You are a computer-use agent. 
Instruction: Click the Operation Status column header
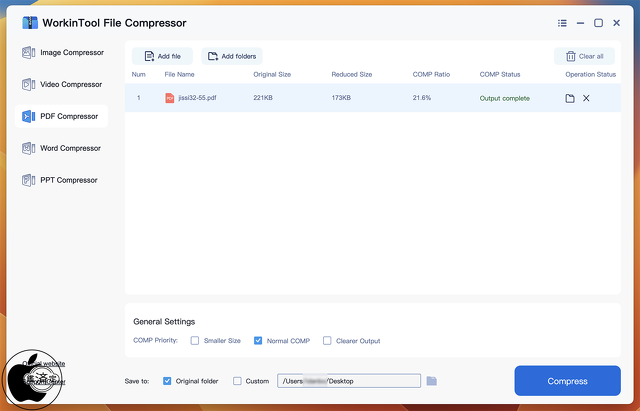pos(591,74)
